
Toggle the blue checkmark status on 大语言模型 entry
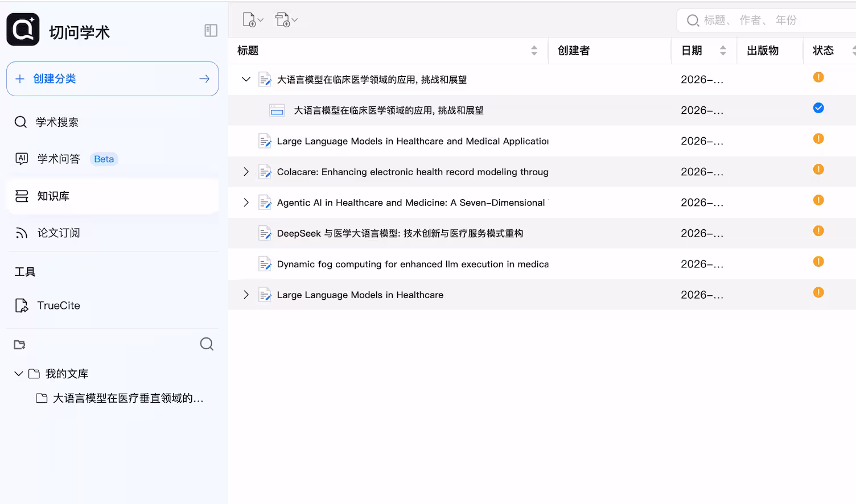click(x=818, y=108)
